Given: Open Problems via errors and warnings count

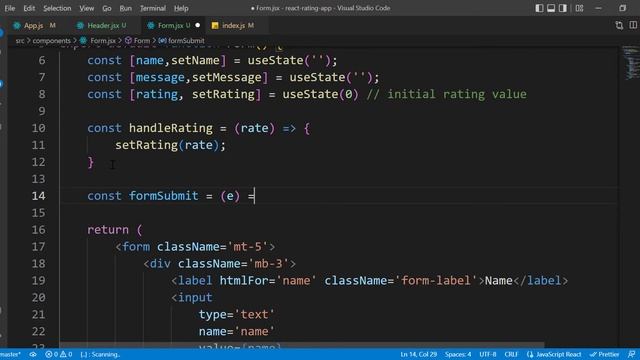Looking at the screenshot, I should point(58,354).
